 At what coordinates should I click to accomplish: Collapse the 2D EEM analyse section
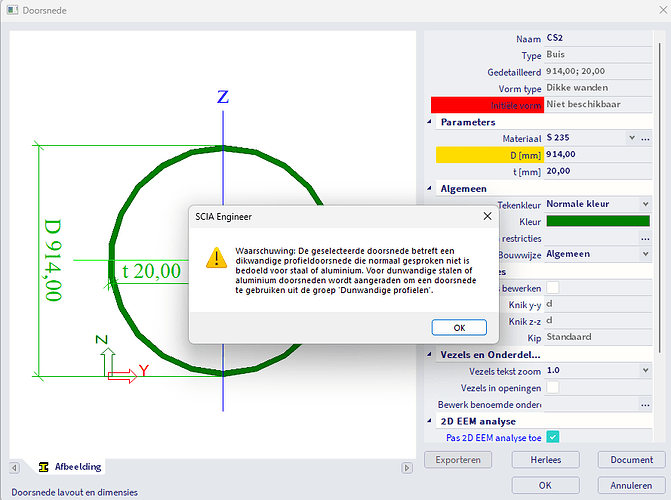tap(429, 421)
